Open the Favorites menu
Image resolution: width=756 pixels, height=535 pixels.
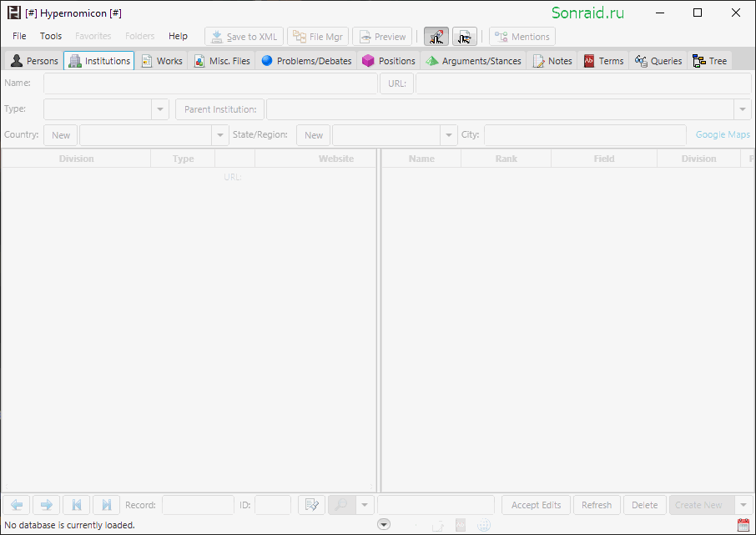tap(93, 36)
